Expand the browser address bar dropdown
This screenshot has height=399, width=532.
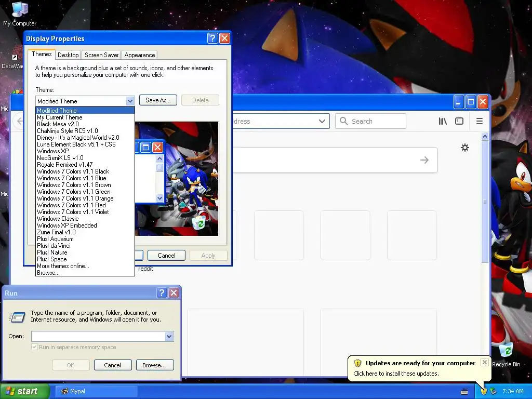(322, 121)
